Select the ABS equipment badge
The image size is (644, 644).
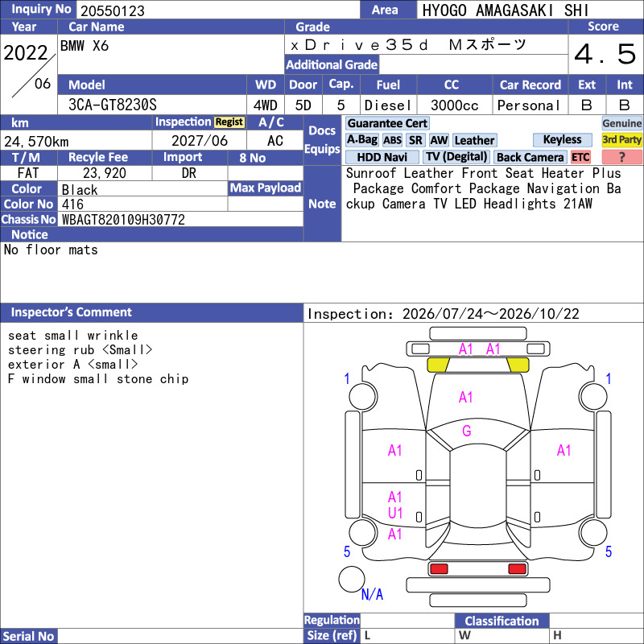pyautogui.click(x=392, y=140)
